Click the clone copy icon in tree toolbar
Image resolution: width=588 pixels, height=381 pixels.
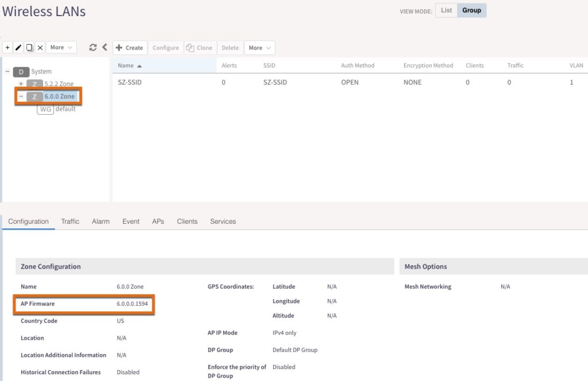29,48
